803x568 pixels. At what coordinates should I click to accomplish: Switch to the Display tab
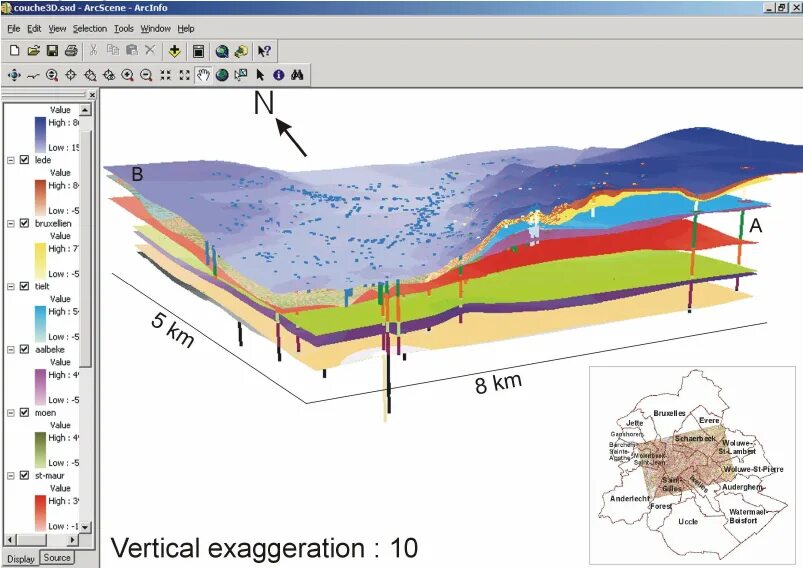pos(20,559)
